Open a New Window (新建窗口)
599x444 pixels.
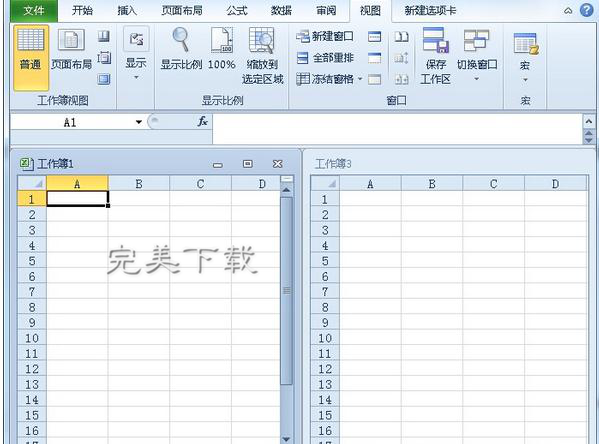point(325,36)
